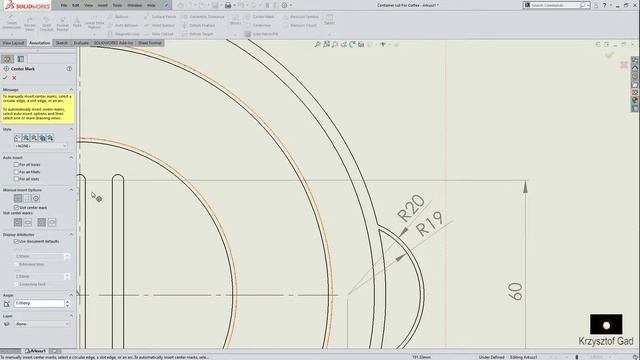Open the Layer dropdown
This screenshot has height=360, width=640.
click(42, 324)
